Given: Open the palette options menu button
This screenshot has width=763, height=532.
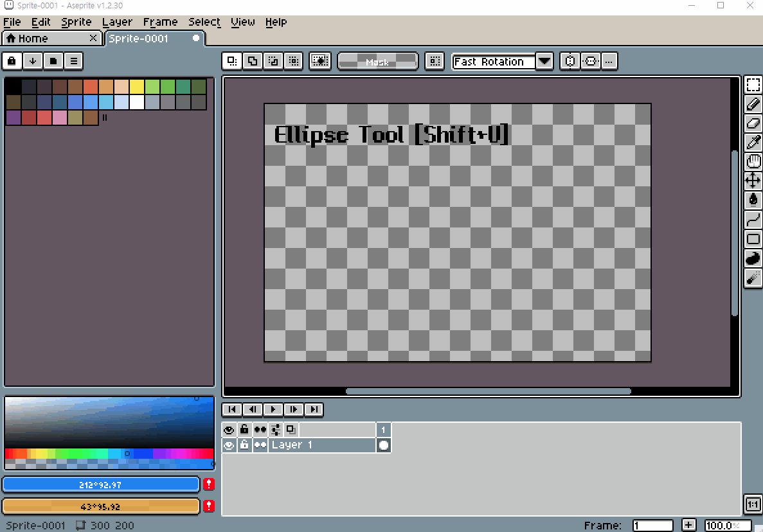Looking at the screenshot, I should point(73,61).
